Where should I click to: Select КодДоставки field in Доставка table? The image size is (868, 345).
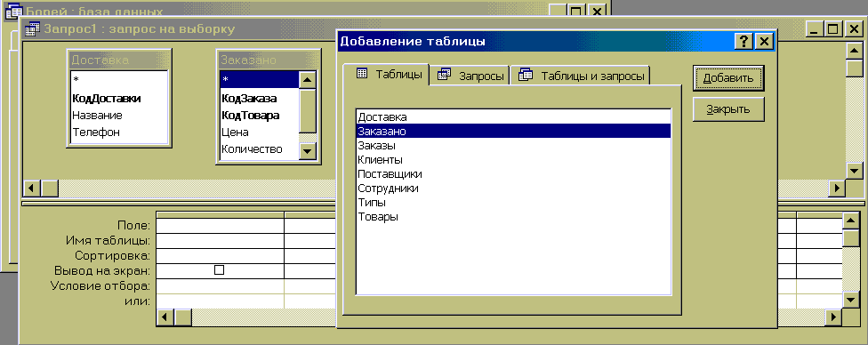coord(119,99)
